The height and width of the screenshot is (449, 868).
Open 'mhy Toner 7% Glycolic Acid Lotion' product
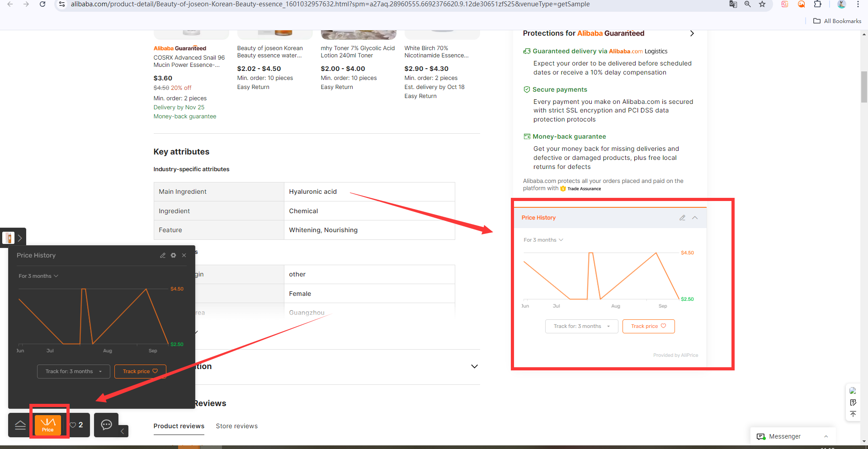[358, 51]
